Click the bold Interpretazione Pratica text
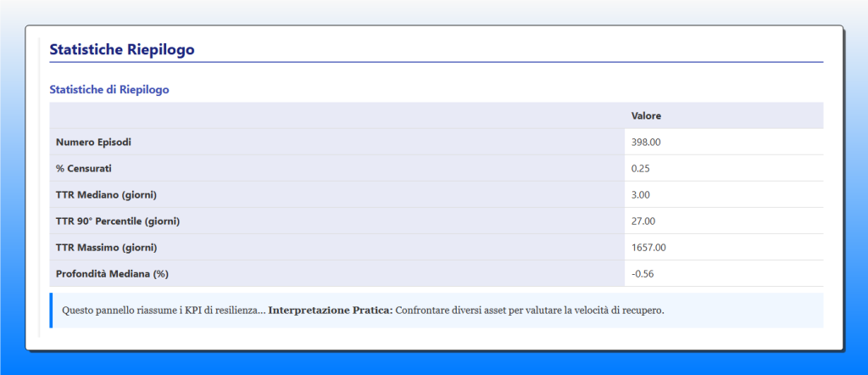 tap(330, 311)
